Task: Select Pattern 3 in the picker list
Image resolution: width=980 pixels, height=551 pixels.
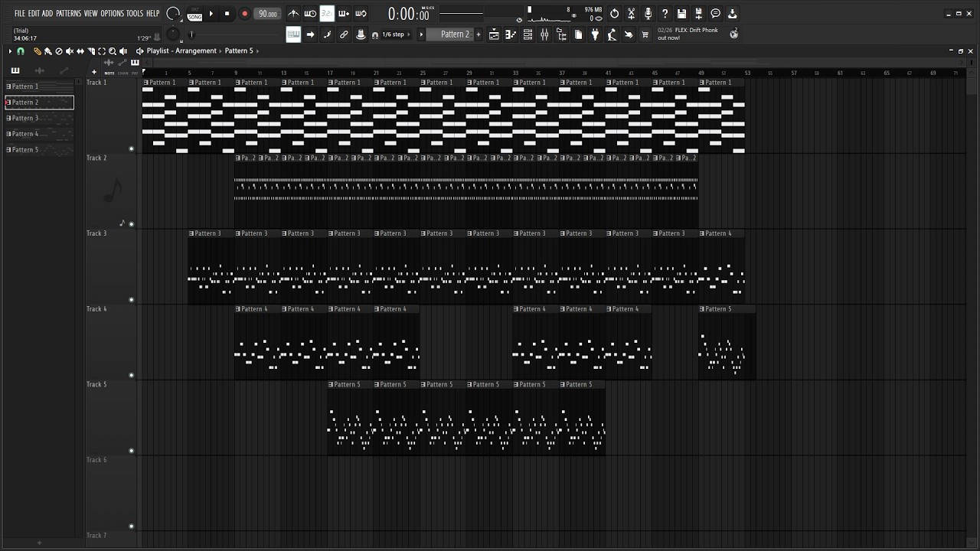Action: (x=40, y=118)
